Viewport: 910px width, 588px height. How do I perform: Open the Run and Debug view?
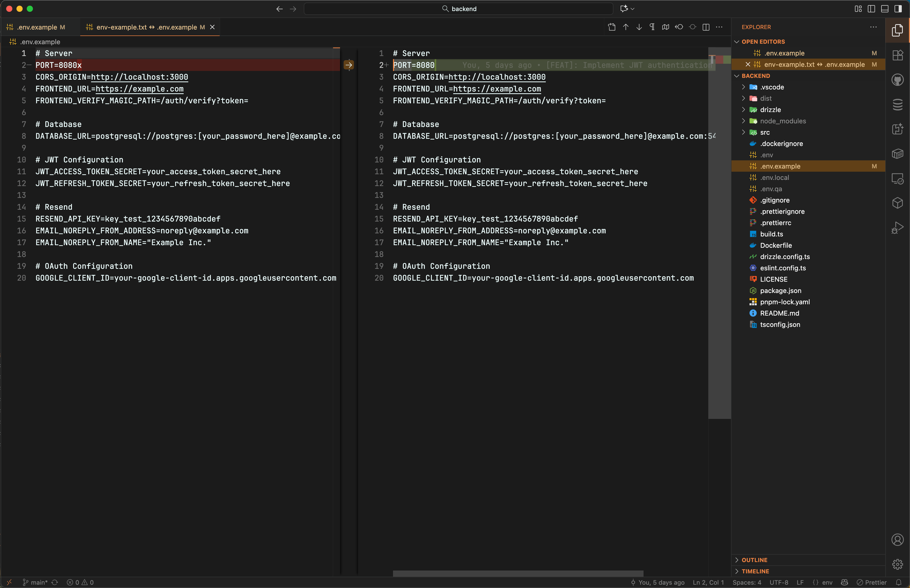tap(897, 227)
